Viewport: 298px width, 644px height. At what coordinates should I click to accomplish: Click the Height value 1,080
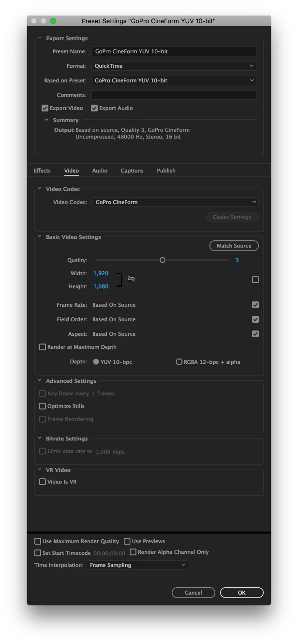[x=101, y=286]
